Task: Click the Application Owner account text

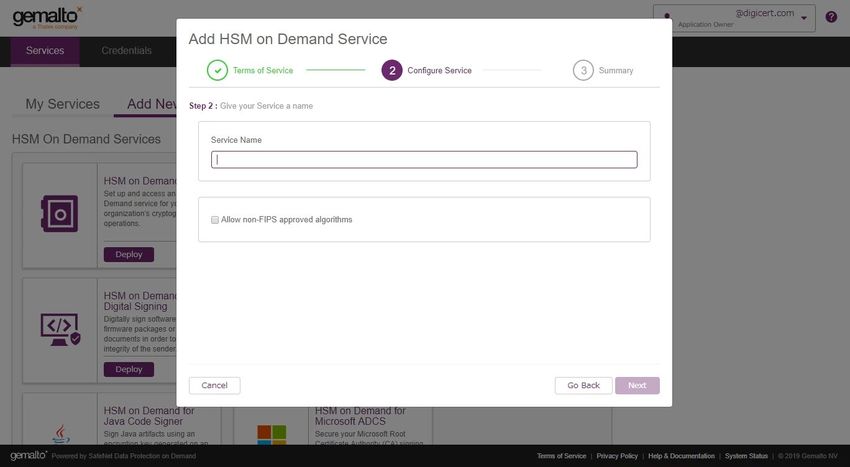Action: [x=705, y=24]
